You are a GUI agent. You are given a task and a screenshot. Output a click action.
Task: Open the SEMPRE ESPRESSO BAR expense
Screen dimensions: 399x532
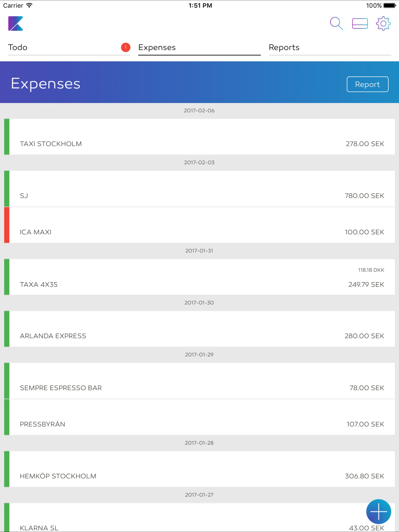coord(199,381)
